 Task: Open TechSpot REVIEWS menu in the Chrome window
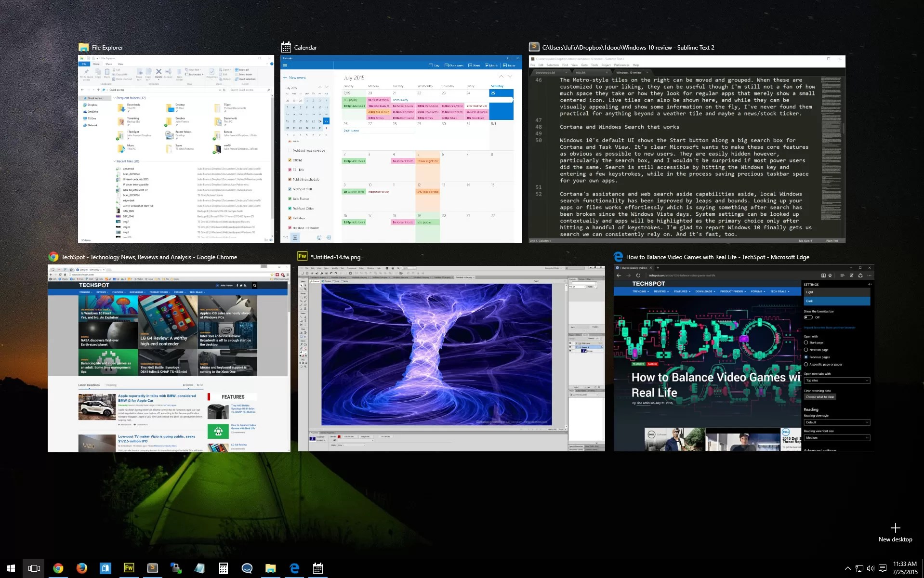tap(102, 292)
